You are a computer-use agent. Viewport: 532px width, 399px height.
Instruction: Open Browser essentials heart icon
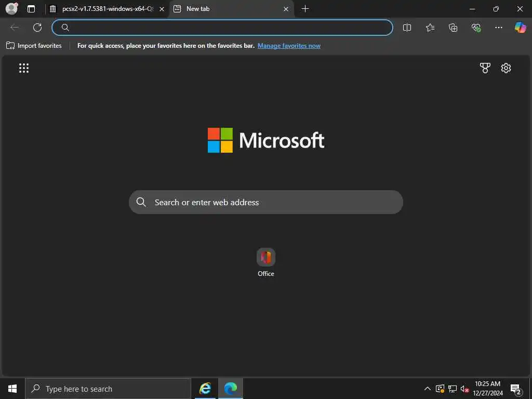(x=476, y=28)
